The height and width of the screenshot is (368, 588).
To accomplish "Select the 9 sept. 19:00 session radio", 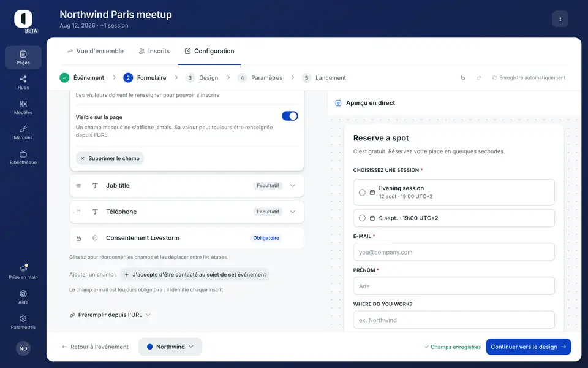I will click(x=362, y=218).
